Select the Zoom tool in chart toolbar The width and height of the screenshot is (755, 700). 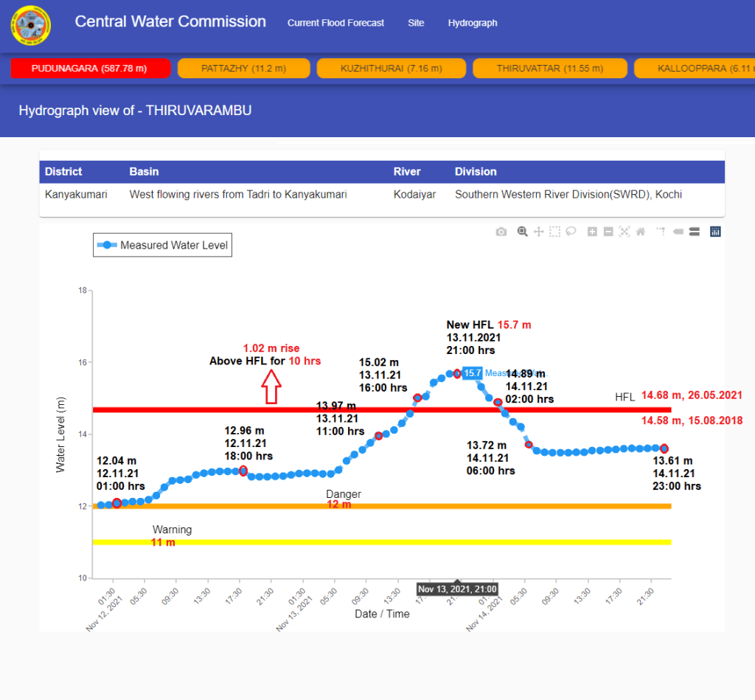(x=523, y=232)
